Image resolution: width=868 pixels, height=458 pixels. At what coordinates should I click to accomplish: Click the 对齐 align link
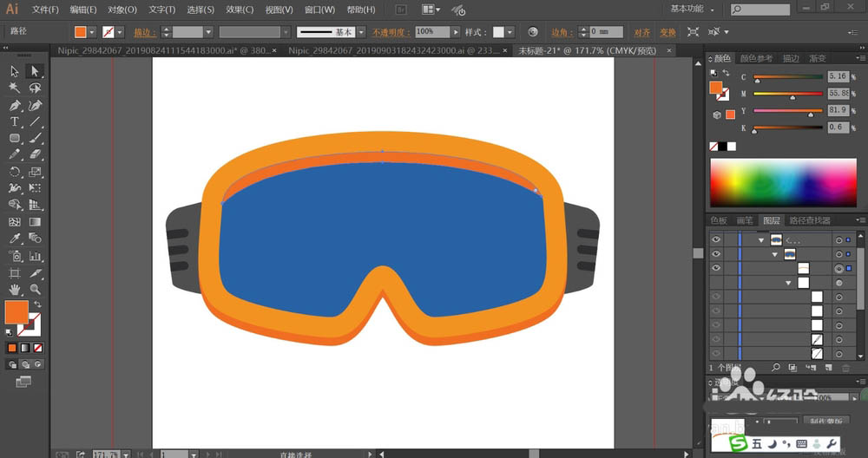click(642, 33)
